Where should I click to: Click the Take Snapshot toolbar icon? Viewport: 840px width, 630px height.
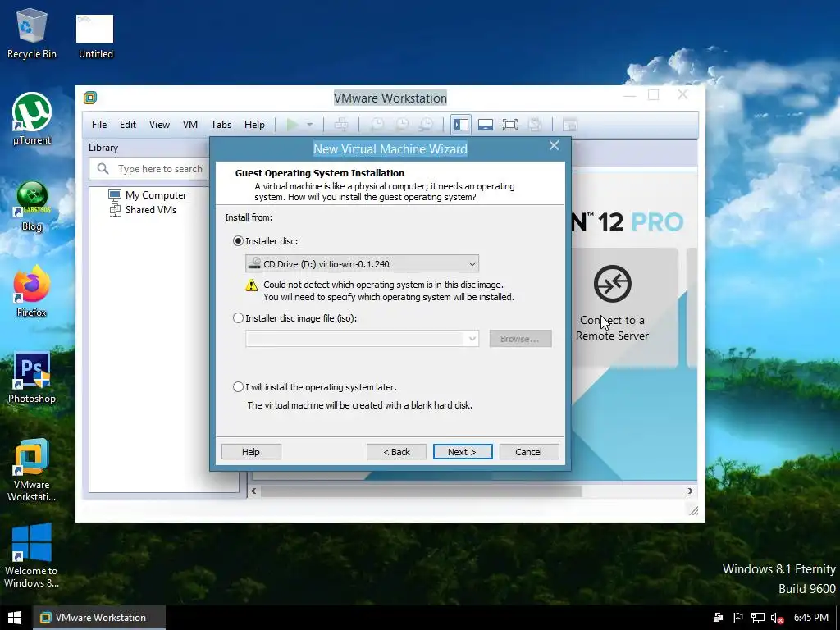377,125
